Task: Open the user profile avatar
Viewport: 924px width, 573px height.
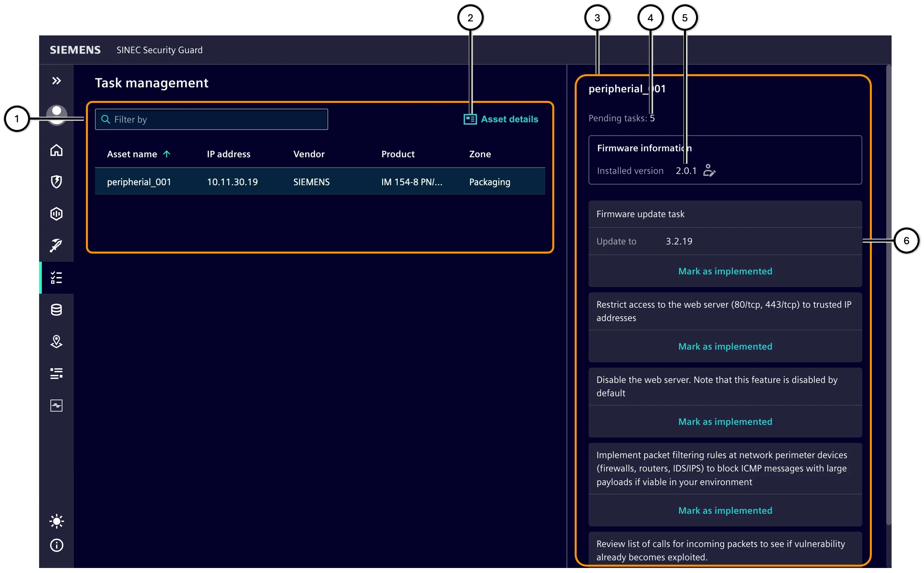Action: (x=56, y=115)
